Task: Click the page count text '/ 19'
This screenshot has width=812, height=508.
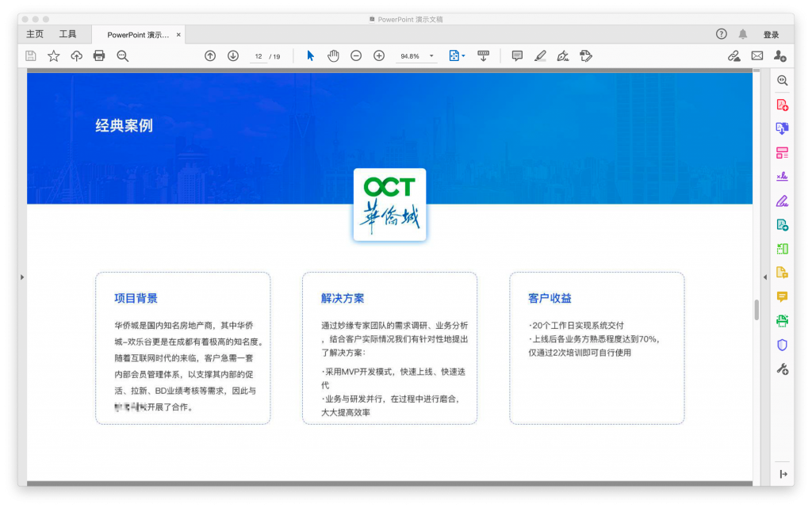Action: tap(275, 56)
